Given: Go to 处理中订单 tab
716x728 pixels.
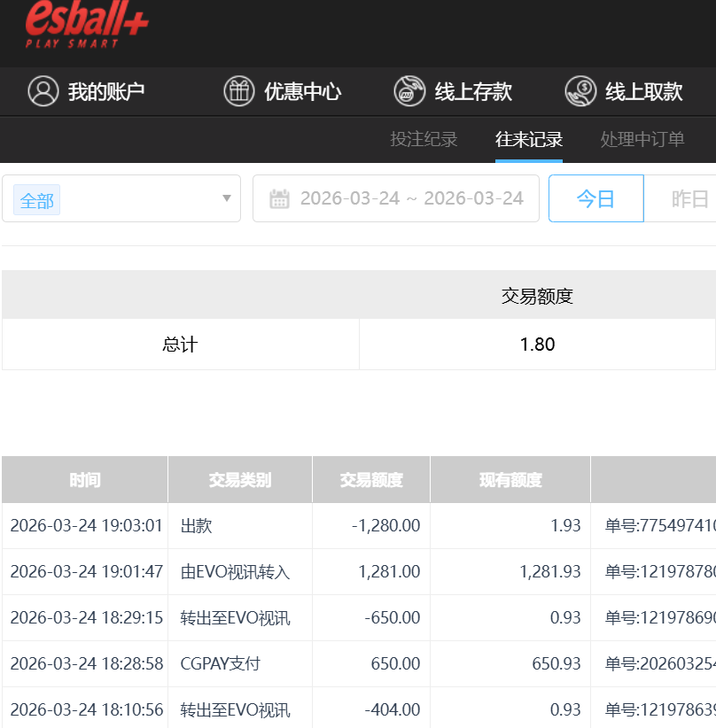Looking at the screenshot, I should click(642, 139).
